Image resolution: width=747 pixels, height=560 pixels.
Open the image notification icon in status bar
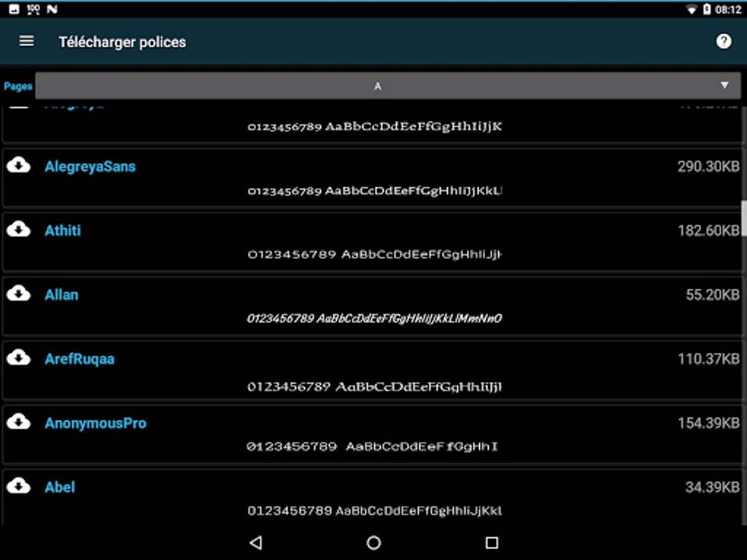(14, 9)
